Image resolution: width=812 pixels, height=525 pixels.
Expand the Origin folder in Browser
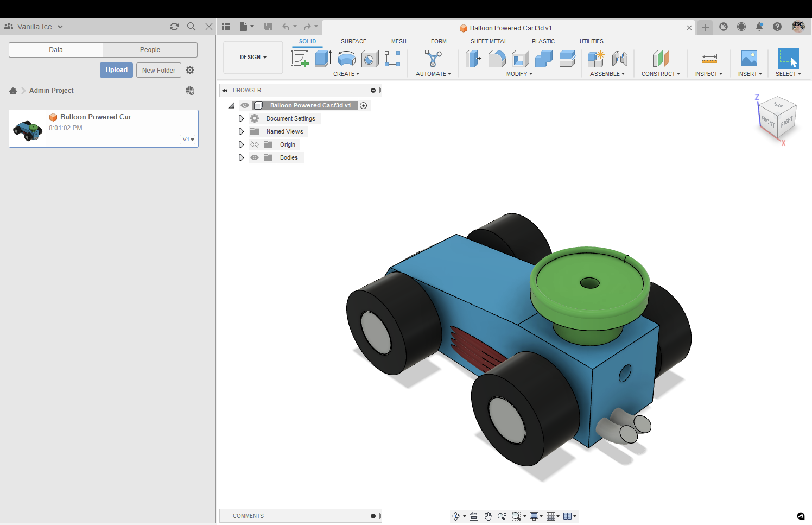pyautogui.click(x=240, y=144)
